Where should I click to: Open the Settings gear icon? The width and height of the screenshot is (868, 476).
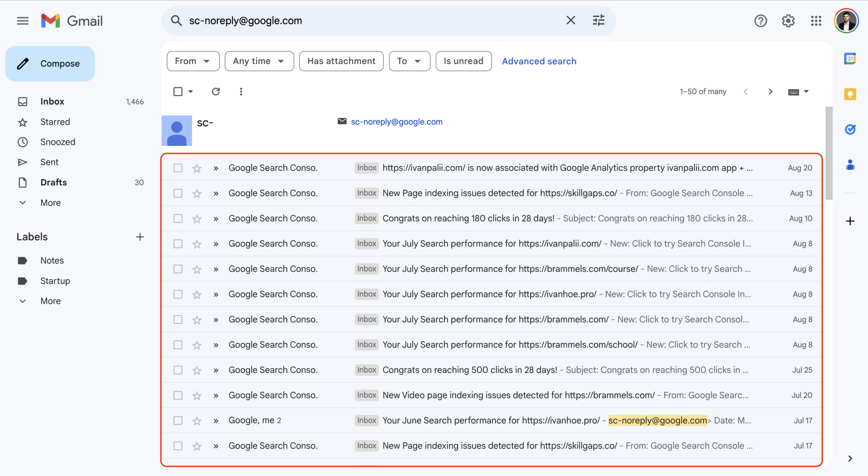pyautogui.click(x=788, y=21)
